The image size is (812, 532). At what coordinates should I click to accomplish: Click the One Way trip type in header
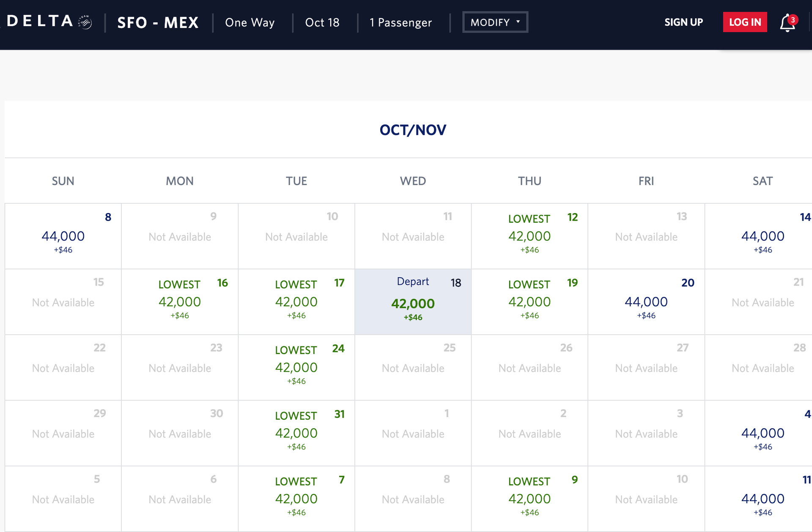[x=249, y=22]
